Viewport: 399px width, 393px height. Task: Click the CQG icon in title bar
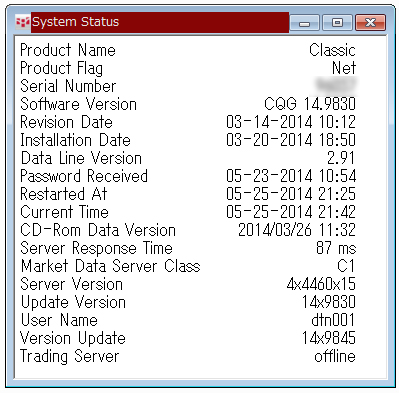click(x=23, y=22)
